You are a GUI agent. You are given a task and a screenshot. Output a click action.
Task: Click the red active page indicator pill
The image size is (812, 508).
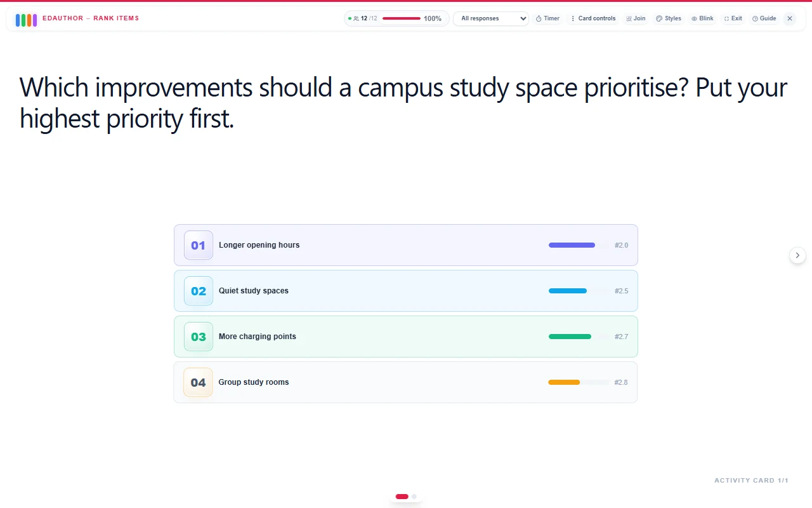pyautogui.click(x=402, y=497)
